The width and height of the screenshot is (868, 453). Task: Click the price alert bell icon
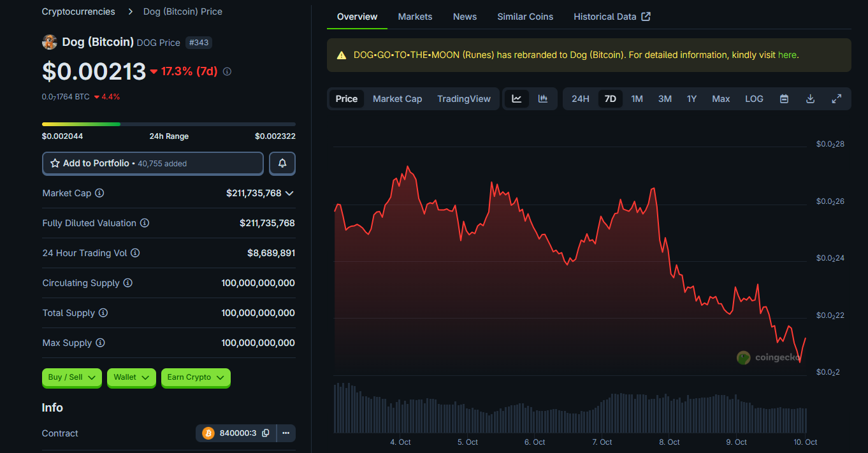(282, 164)
